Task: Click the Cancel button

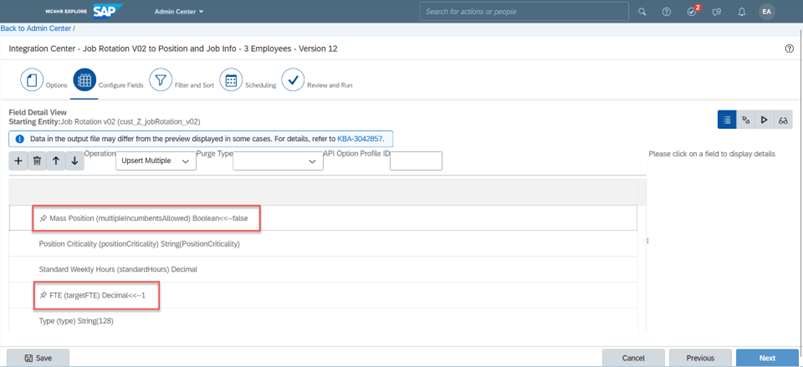Action: (633, 358)
